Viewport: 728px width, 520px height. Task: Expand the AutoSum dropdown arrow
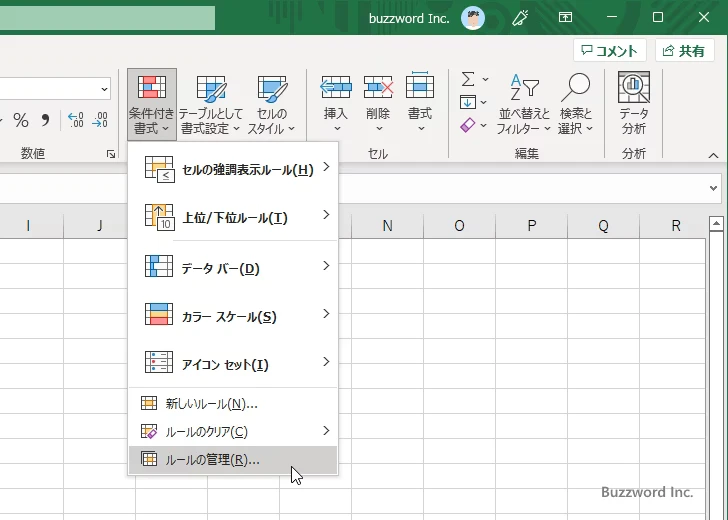[485, 79]
